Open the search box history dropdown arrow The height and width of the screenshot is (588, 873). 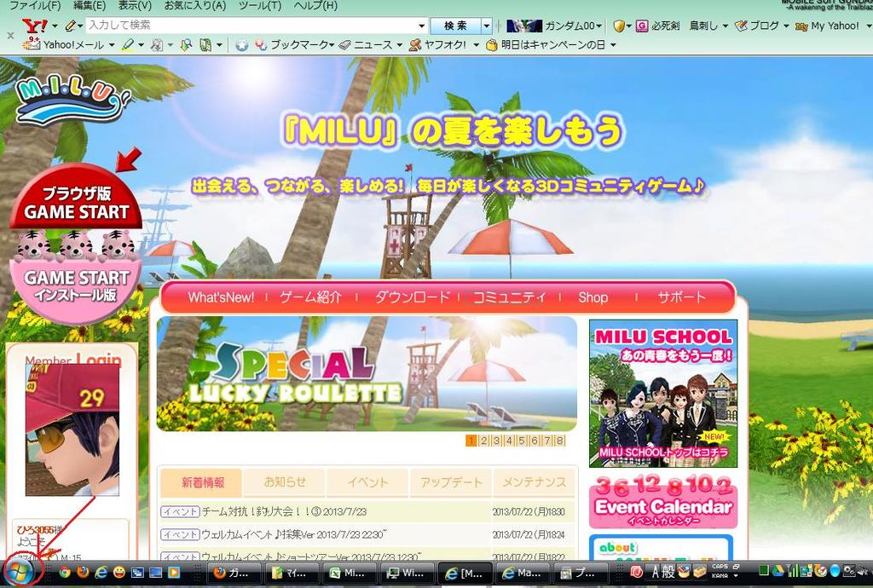point(420,26)
